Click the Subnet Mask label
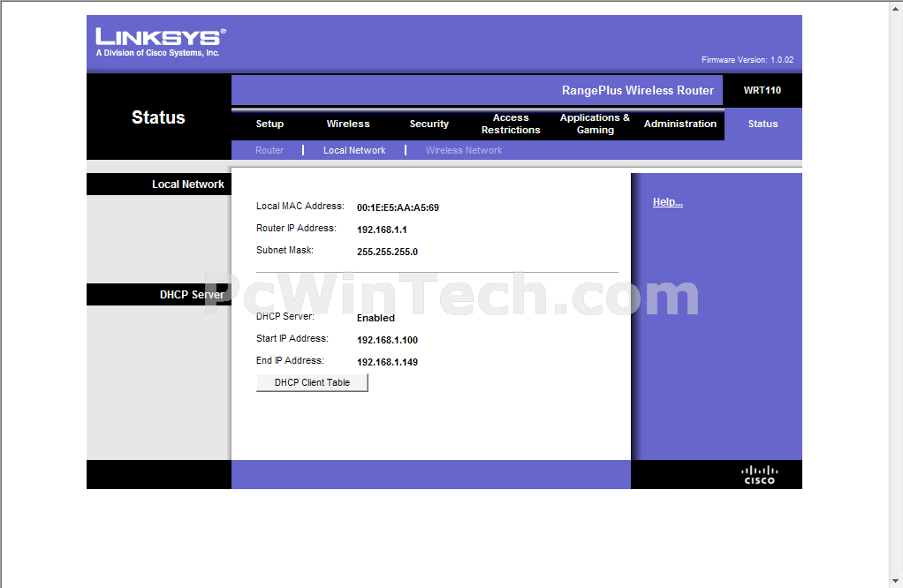Screen dimensions: 903x588 [x=285, y=250]
